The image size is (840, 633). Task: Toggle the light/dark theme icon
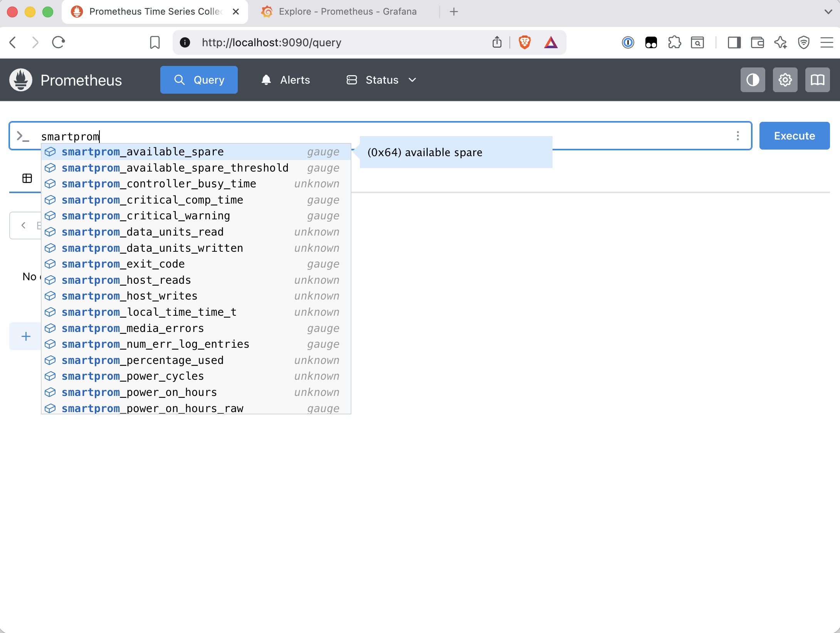point(753,80)
